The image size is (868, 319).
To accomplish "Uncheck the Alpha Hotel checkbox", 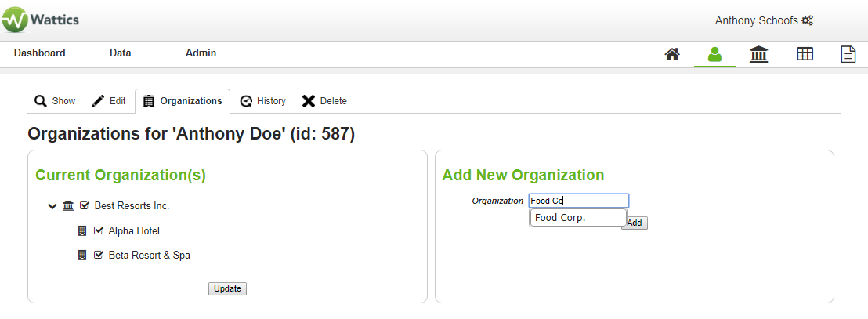I will coord(99,230).
